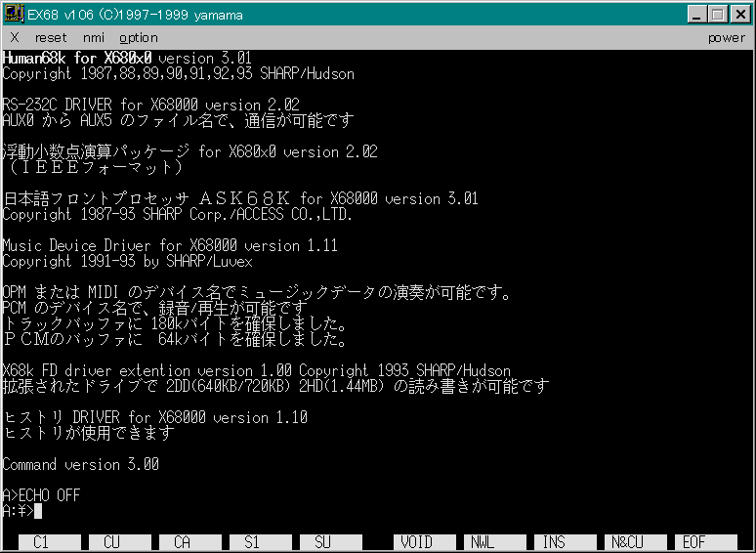Click the N&CU function key
Screen dimensions: 756x553
(x=626, y=541)
